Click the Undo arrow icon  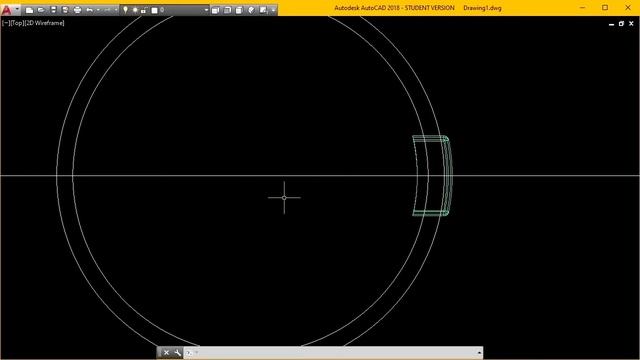(x=89, y=10)
